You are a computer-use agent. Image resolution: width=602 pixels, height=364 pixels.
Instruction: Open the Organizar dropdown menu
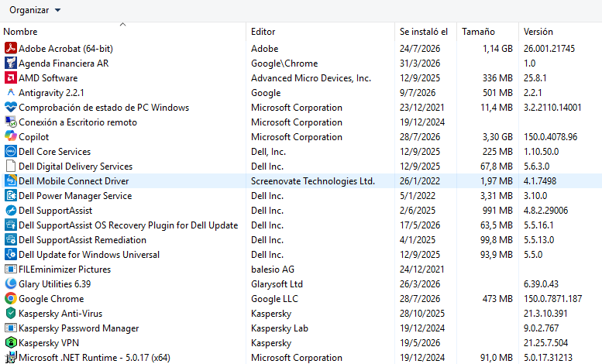tap(35, 10)
